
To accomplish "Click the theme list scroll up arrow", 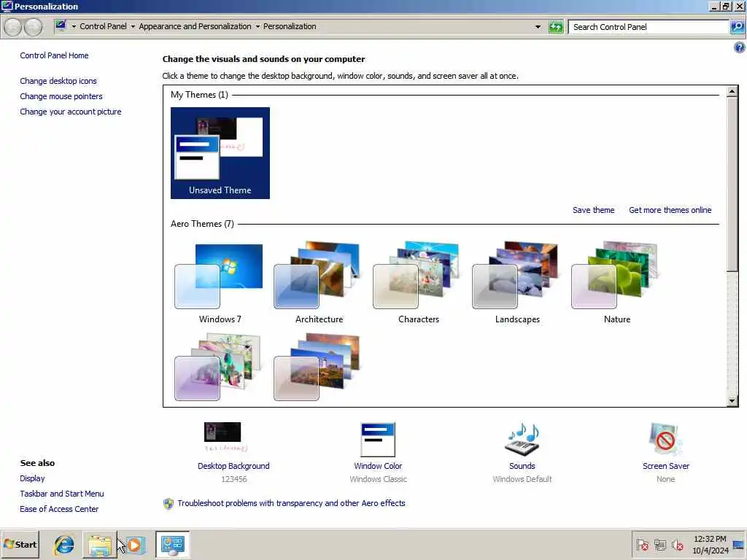I will pos(732,91).
